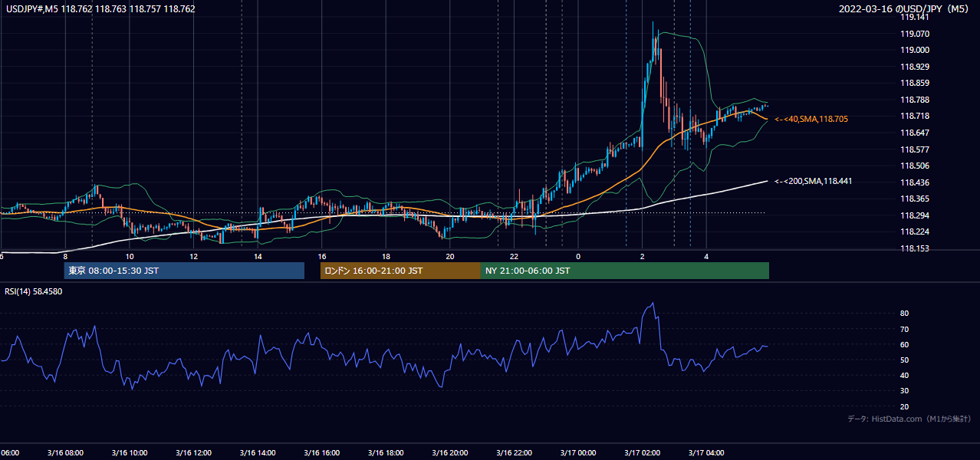This screenshot has height=460, width=980.
Task: Click the 3/17 02:00 time axis label
Action: tap(642, 453)
